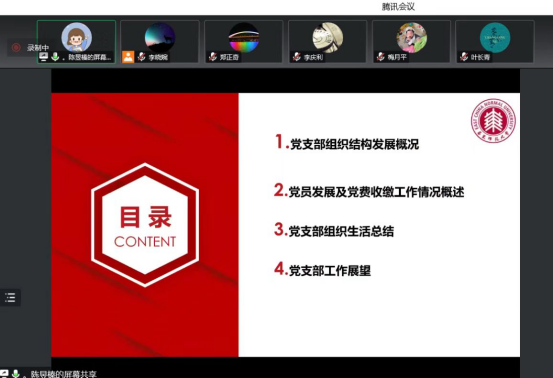Click the green microphone icon in bottom-left status
553x378 pixels.
click(x=16, y=374)
